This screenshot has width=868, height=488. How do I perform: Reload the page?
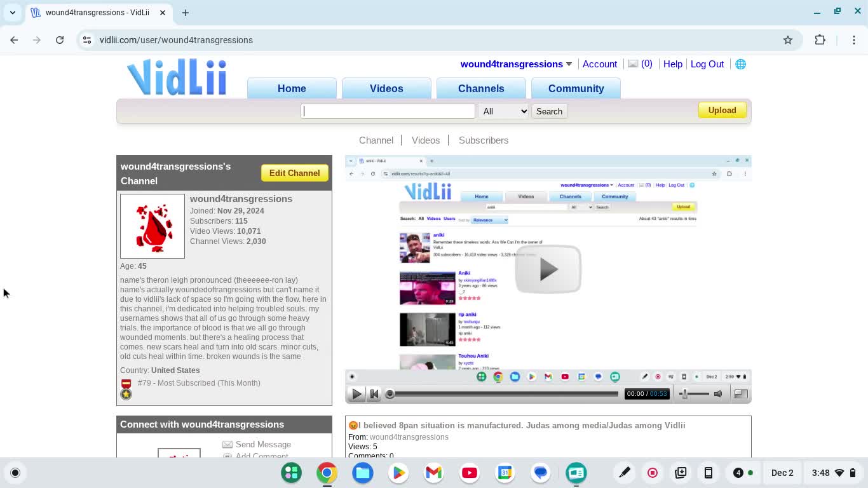(x=60, y=40)
